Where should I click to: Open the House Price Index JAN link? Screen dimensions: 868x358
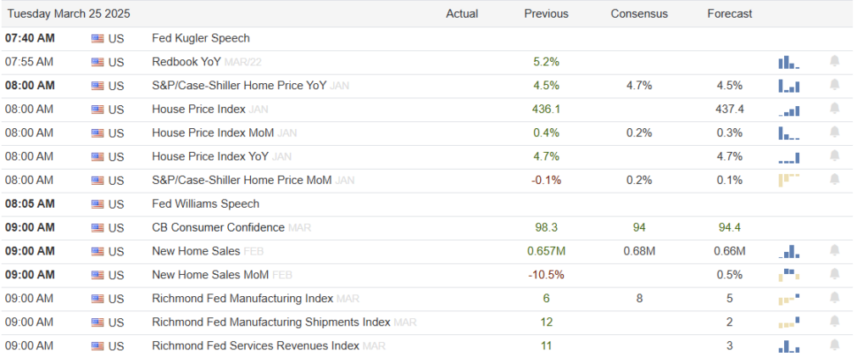coord(210,109)
